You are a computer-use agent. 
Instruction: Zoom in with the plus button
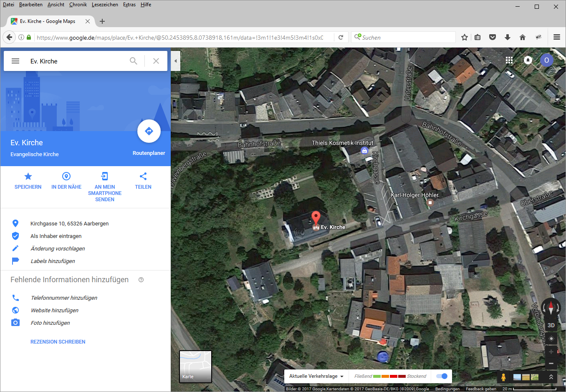click(551, 352)
